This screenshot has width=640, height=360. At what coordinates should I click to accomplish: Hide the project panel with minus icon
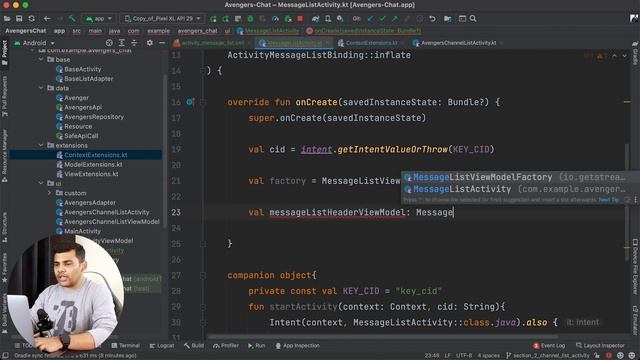(162, 43)
